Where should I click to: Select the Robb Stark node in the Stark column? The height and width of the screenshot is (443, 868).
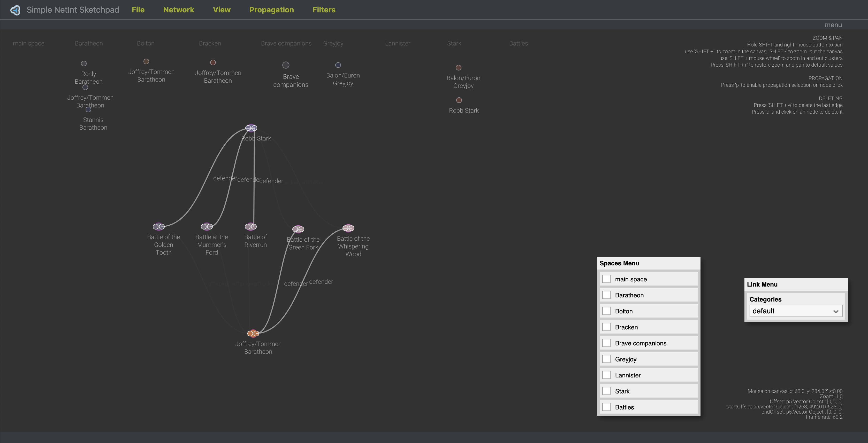point(459,100)
